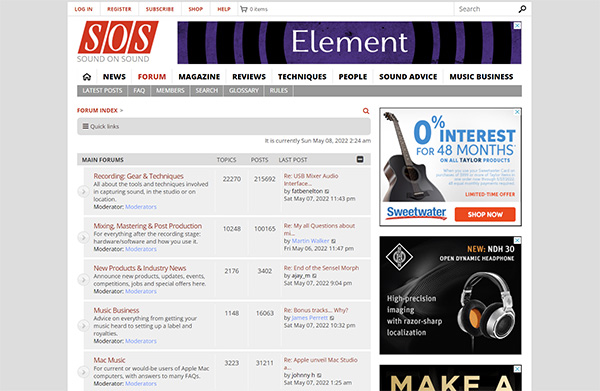Open 'Re: My all Questions about mi...' post
The height and width of the screenshot is (391, 600).
coord(319,229)
